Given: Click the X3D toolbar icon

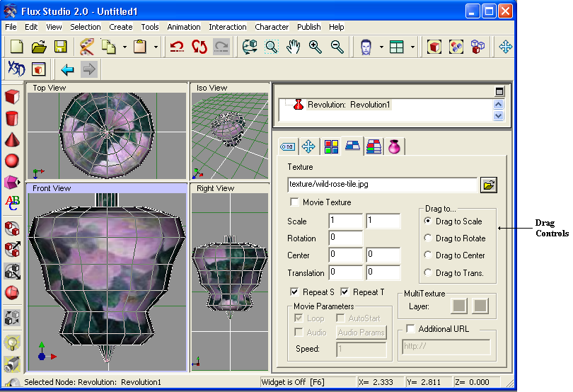Looking at the screenshot, I should tap(16, 69).
